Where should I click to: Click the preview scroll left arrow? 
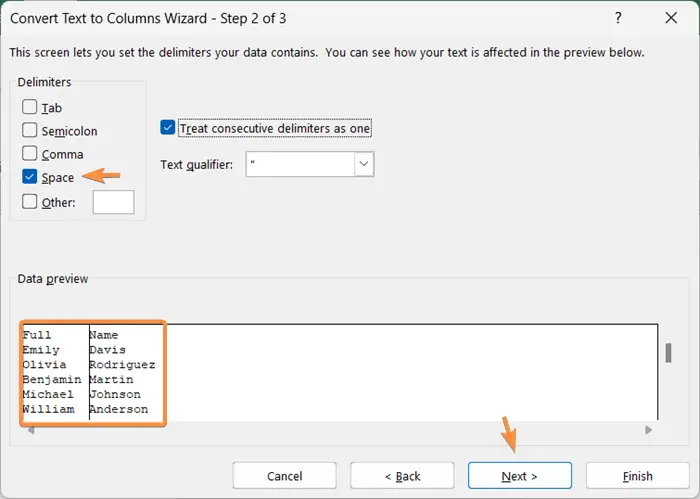(x=31, y=430)
